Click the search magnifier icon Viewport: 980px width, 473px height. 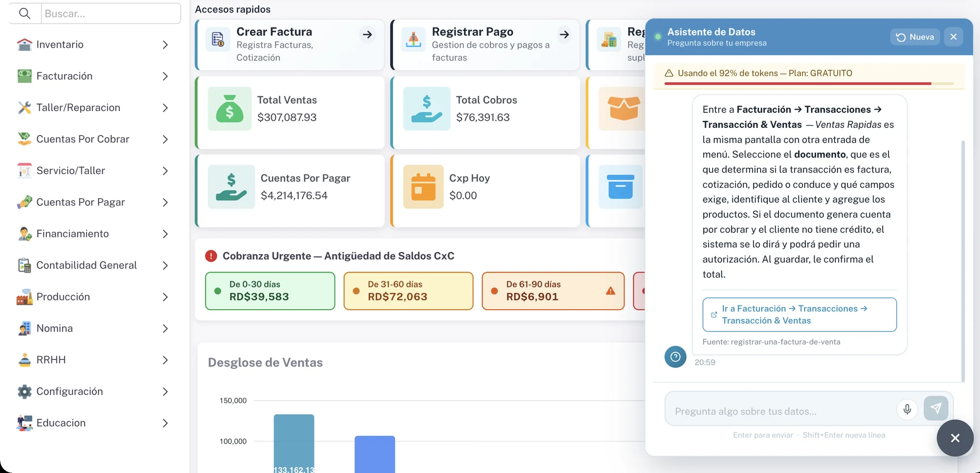pos(24,14)
